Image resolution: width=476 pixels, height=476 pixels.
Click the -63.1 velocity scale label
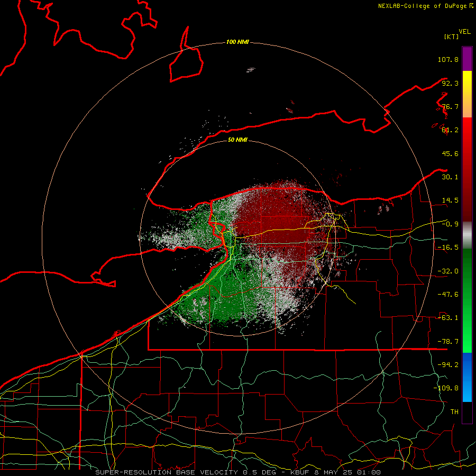448,318
